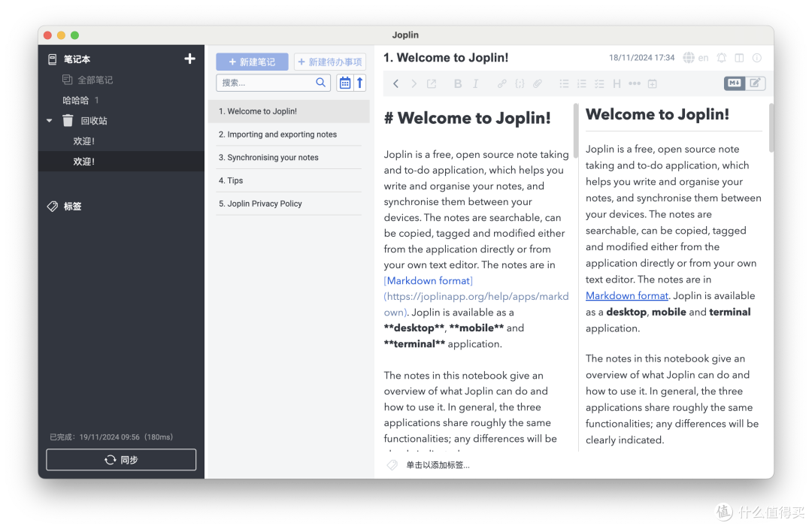Attach file paperclip icon
Image resolution: width=812 pixels, height=529 pixels.
point(538,83)
